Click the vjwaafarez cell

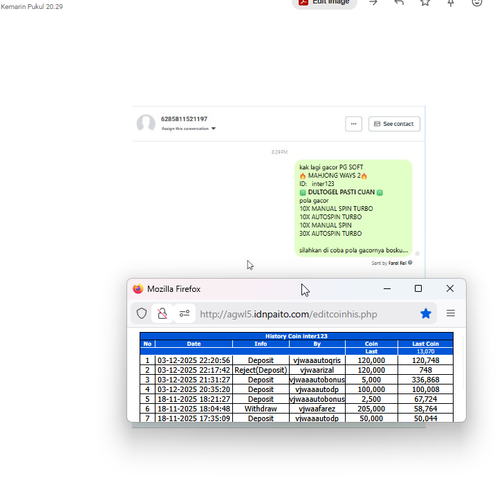point(317,409)
